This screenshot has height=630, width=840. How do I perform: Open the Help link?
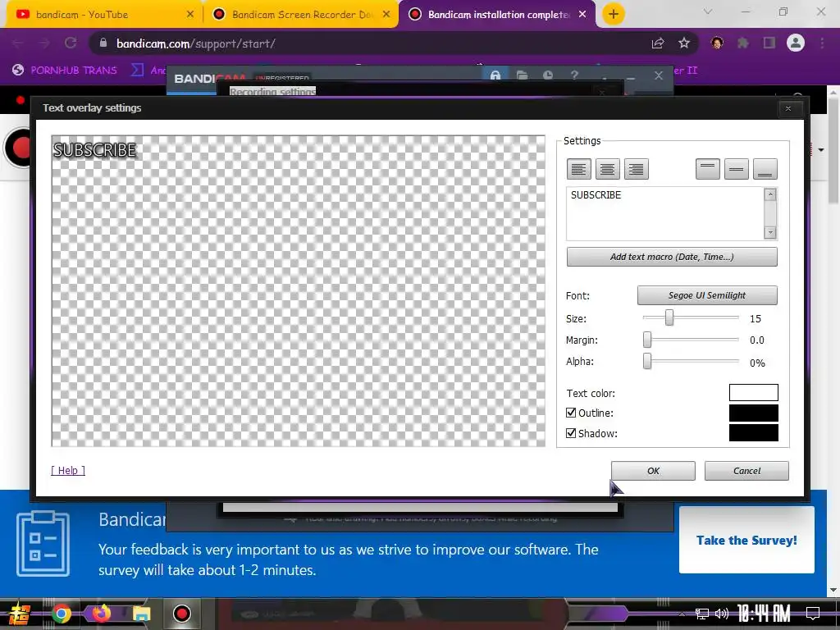point(68,470)
